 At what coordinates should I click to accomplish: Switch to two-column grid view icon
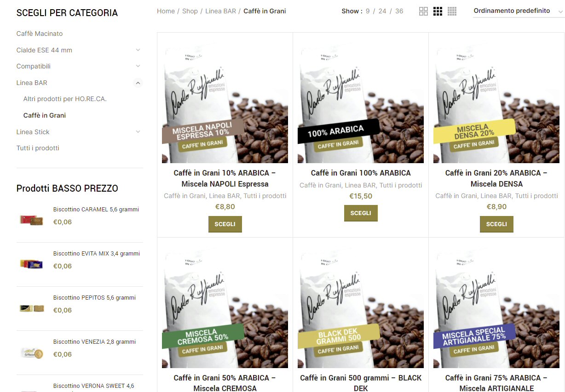click(424, 11)
